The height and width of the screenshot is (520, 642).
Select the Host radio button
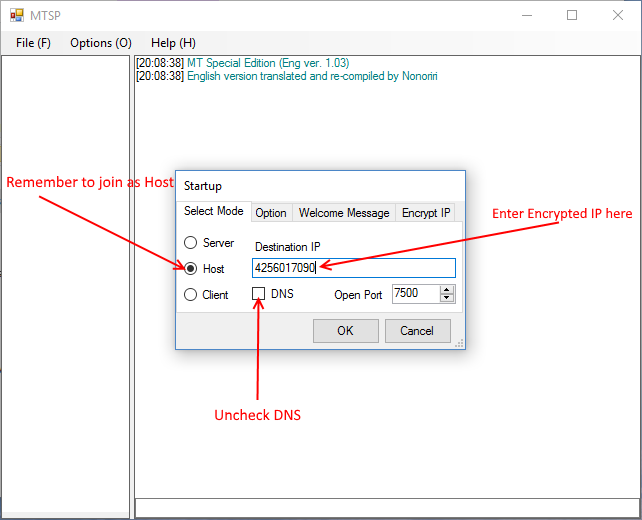[x=190, y=269]
